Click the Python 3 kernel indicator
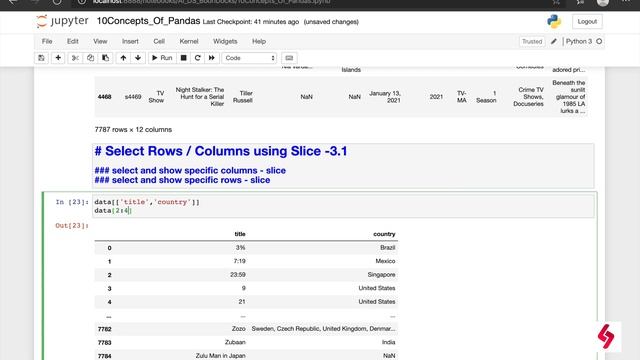 click(x=579, y=41)
